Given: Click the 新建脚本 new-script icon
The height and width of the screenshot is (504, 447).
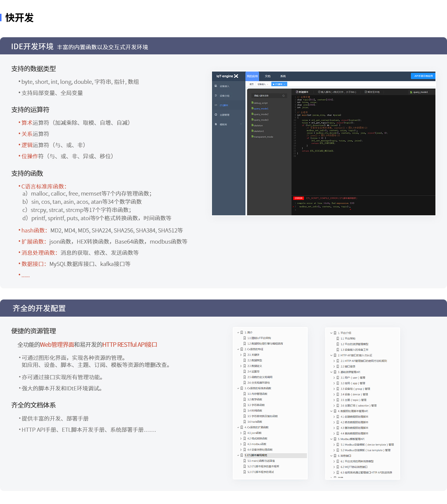Looking at the screenshot, I should [x=297, y=92].
